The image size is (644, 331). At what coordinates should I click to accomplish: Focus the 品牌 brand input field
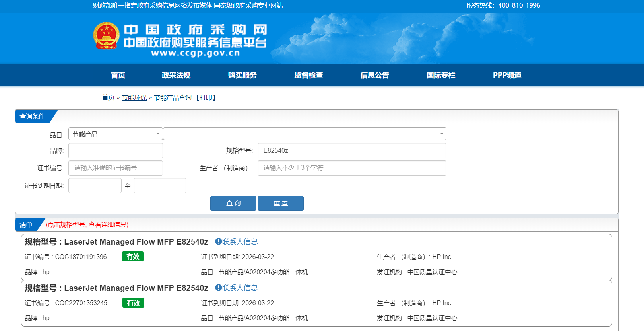point(116,151)
